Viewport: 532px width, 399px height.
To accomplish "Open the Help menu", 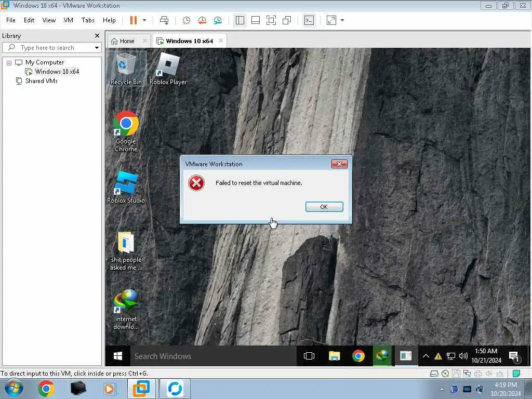I will point(109,20).
